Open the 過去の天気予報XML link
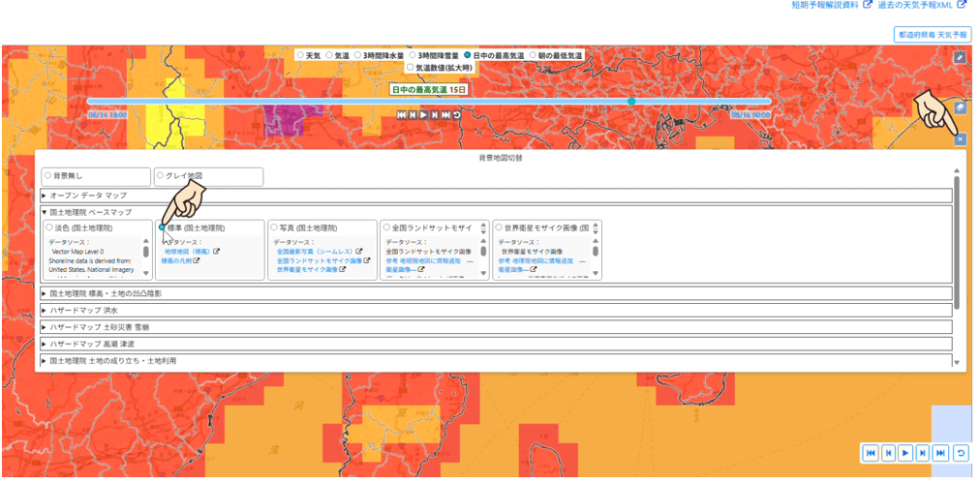 pos(916,5)
